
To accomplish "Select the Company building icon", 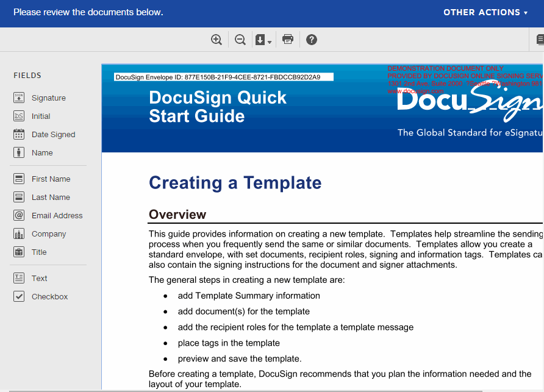I will tap(19, 234).
